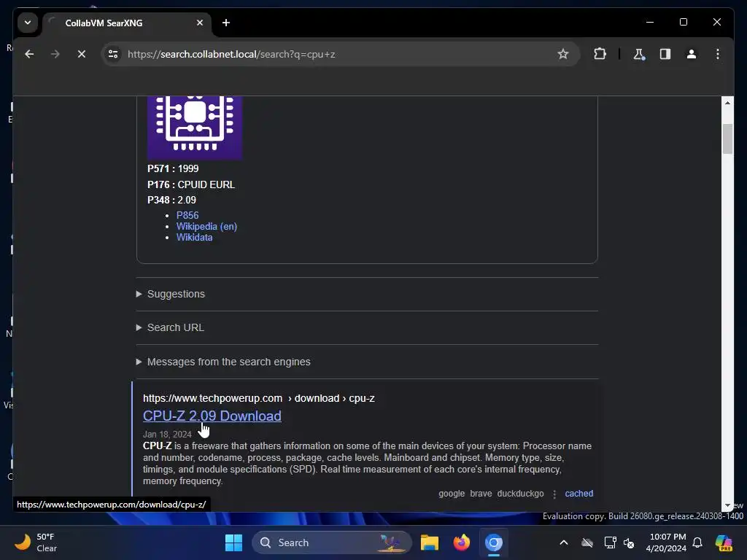Click the muted volume tray icon
The width and height of the screenshot is (747, 560).
pyautogui.click(x=629, y=542)
